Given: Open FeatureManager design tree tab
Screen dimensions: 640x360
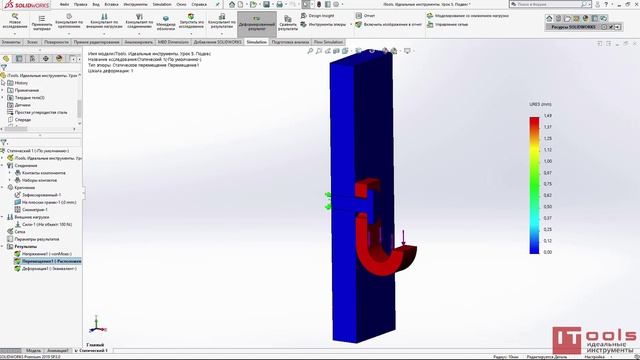Looking at the screenshot, I should pyautogui.click(x=6, y=59).
